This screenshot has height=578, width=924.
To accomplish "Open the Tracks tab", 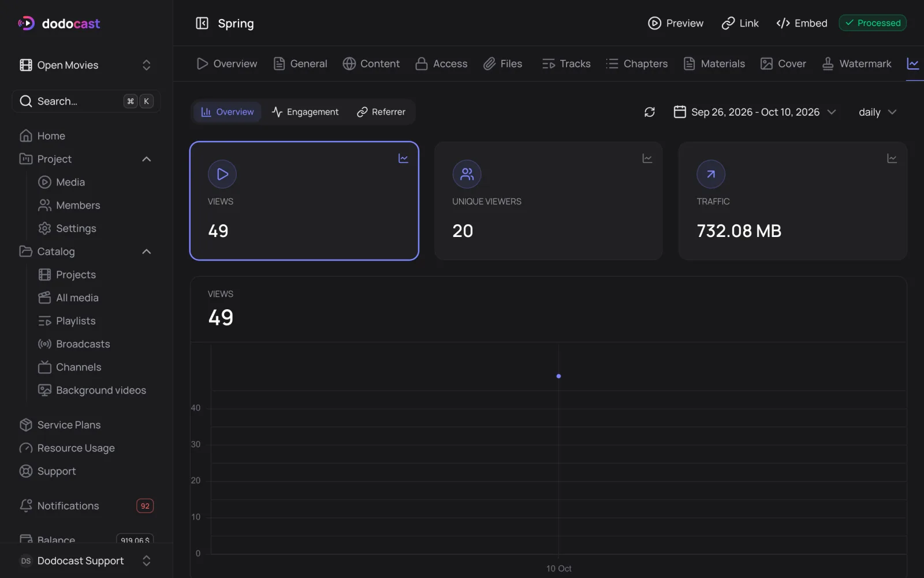I will click(x=566, y=64).
